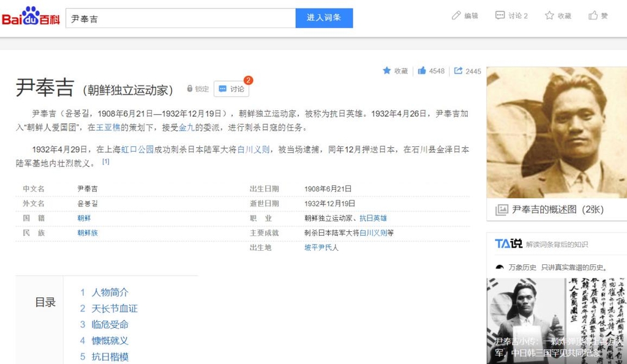The image size is (627, 364).
Task: Click the thumbs-up like icon in header
Action: click(x=593, y=16)
